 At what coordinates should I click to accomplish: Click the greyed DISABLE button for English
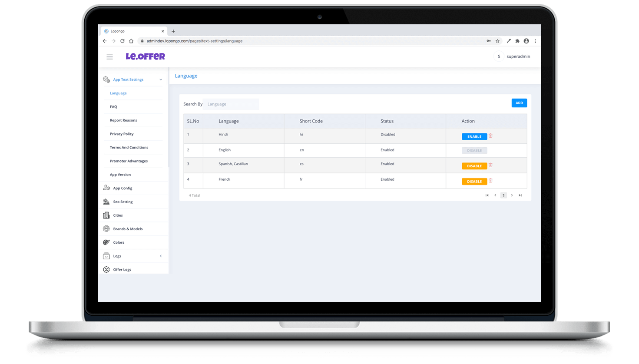coord(474,150)
